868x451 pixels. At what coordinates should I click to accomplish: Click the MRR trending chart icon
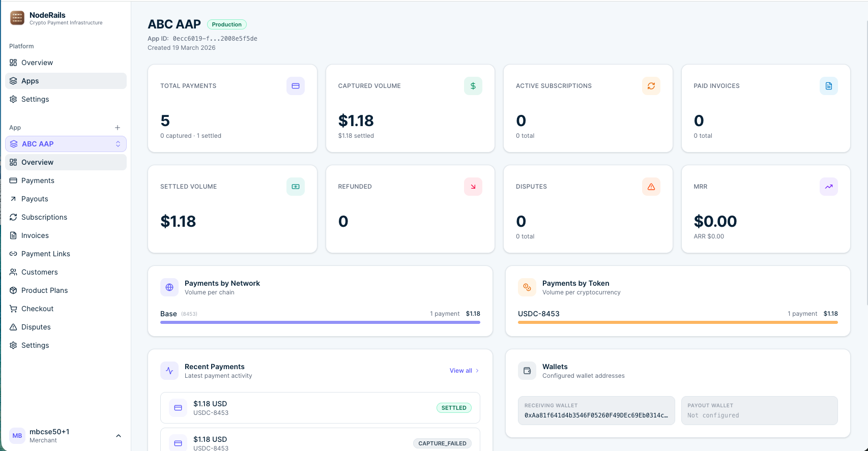(828, 187)
